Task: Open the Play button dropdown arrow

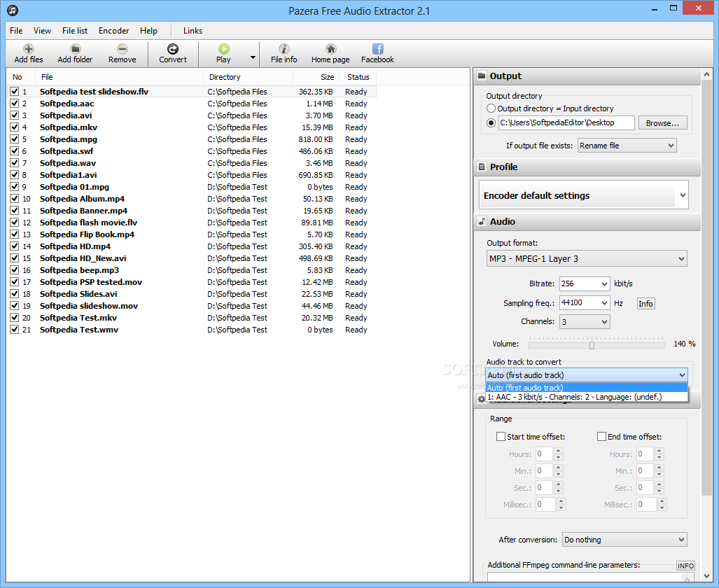Action: click(253, 57)
